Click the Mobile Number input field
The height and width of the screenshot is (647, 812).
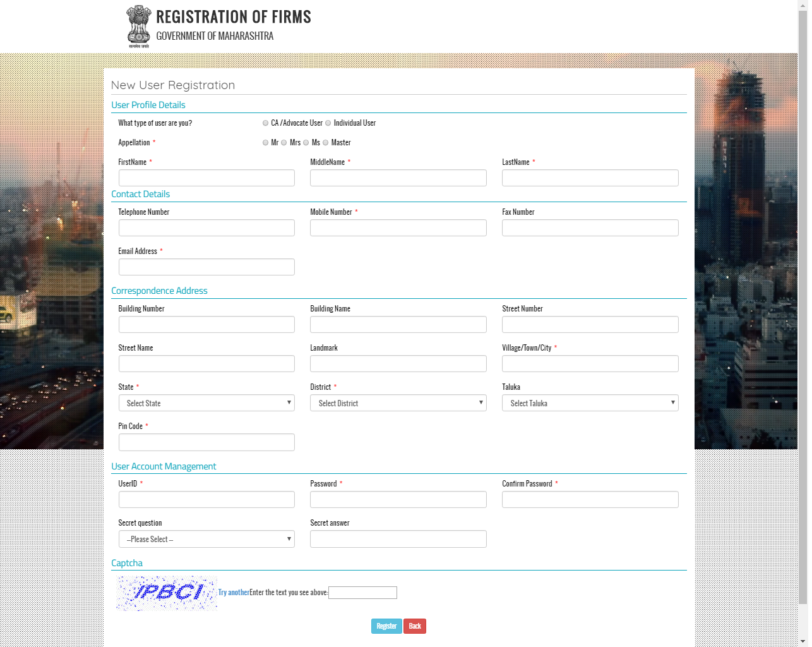(398, 228)
